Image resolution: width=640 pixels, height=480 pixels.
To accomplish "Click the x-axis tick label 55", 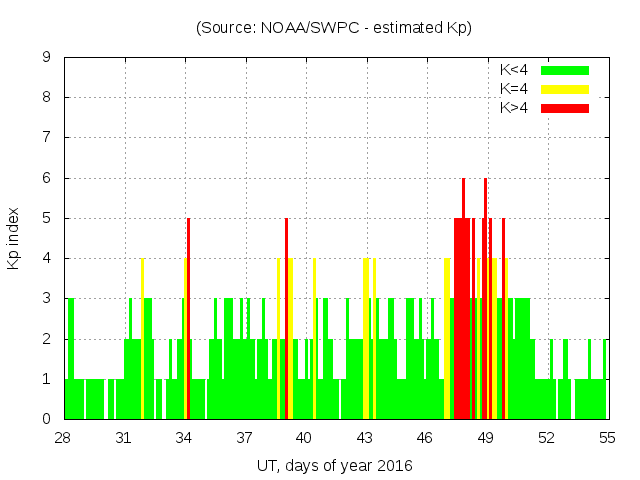I will pyautogui.click(x=606, y=438).
